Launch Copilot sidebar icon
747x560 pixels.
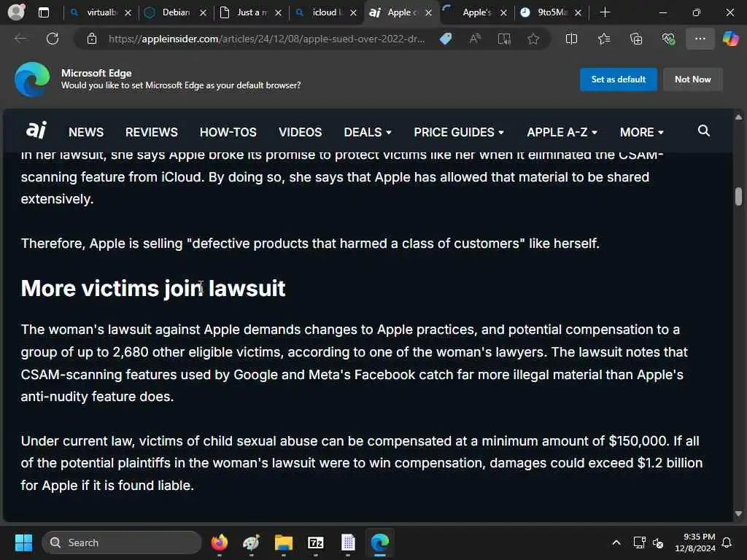(730, 39)
